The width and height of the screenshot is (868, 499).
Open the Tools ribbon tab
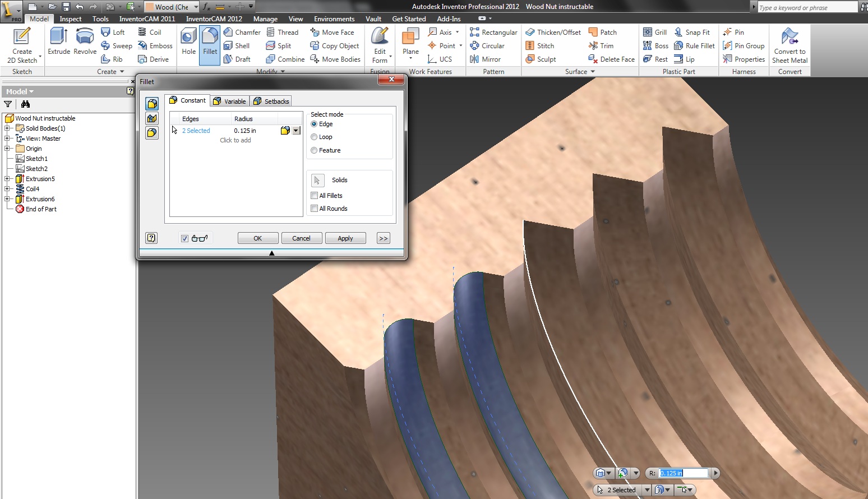(100, 19)
